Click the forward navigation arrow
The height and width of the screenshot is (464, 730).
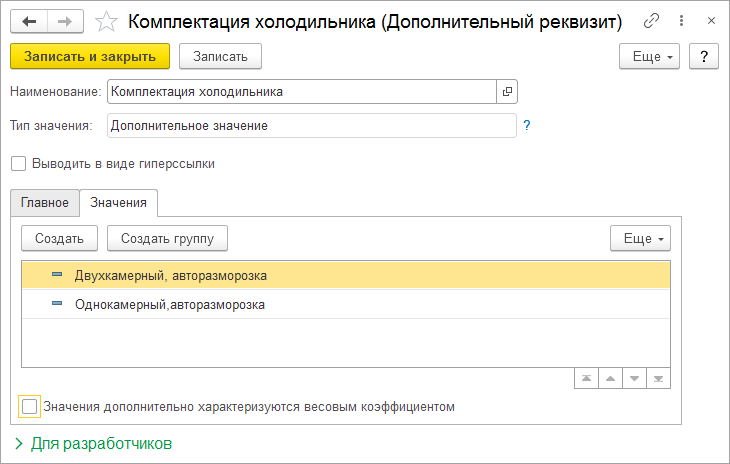pyautogui.click(x=65, y=20)
